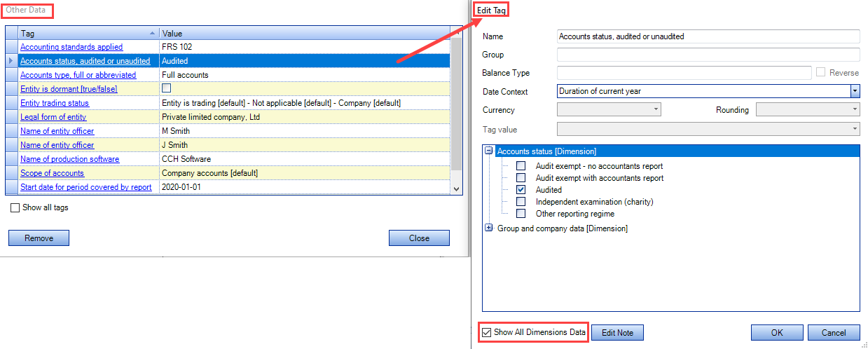Open 'Name of entity officer' link for J Smith
The image size is (868, 349).
pos(57,145)
